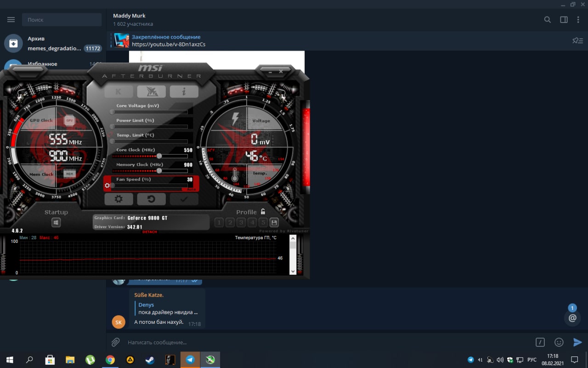Click the GPU temperature graph area

(x=147, y=258)
